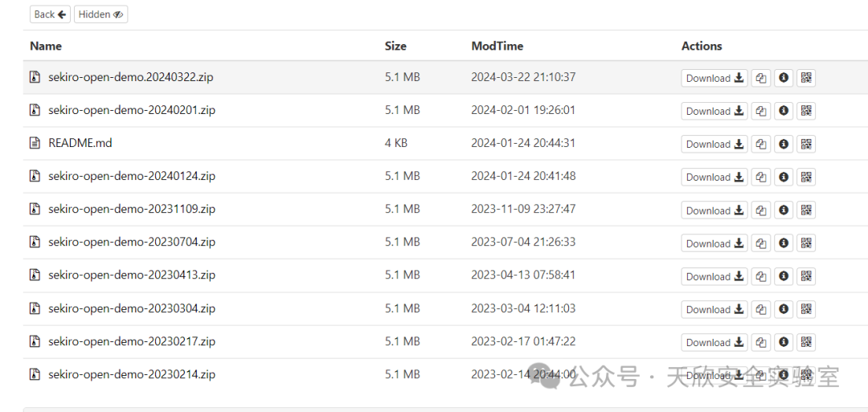Copy the link for sekiro-open-demo-20230413.zip
Screen dimensions: 868x412
761,276
